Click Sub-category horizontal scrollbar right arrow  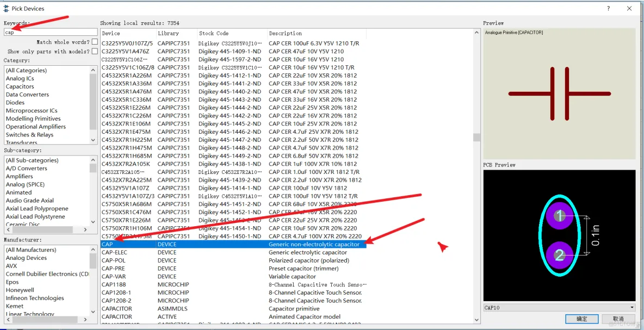coord(85,230)
